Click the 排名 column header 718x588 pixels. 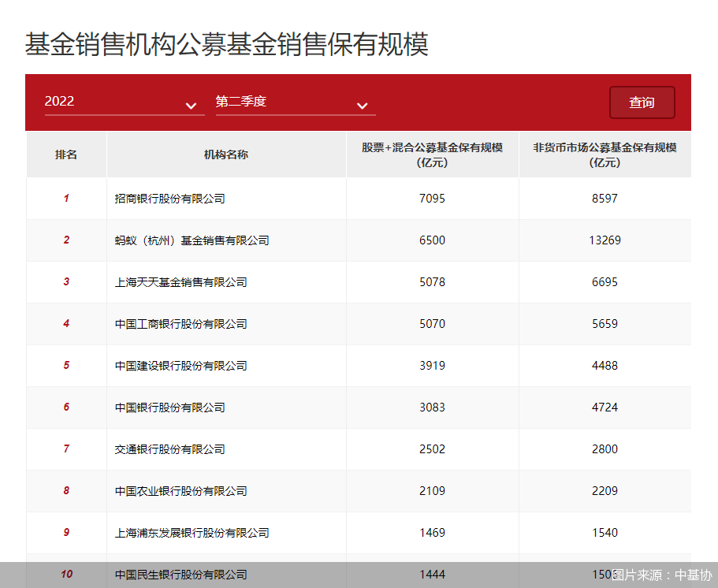click(x=66, y=154)
